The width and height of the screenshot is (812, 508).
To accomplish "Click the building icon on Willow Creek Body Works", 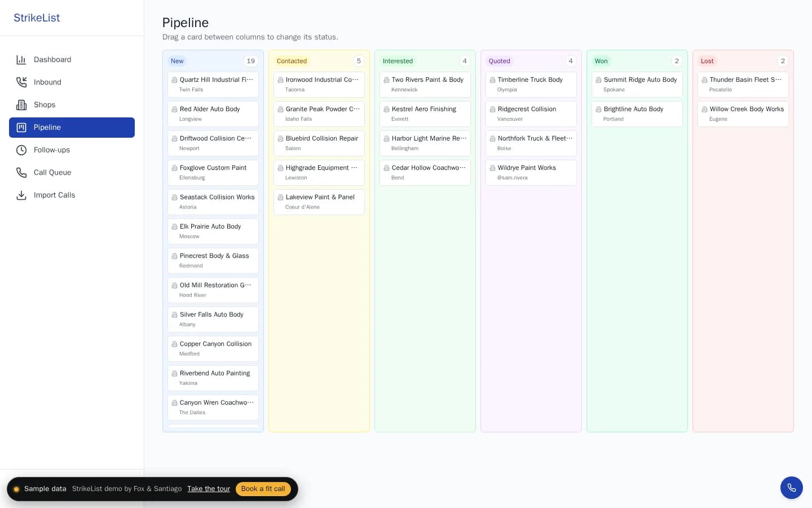I will click(x=704, y=110).
